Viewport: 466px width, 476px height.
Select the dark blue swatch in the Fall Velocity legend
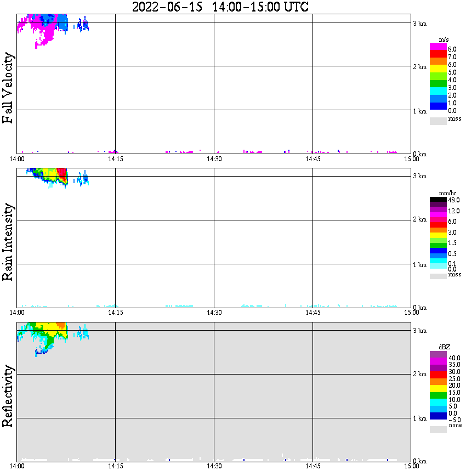[438, 106]
